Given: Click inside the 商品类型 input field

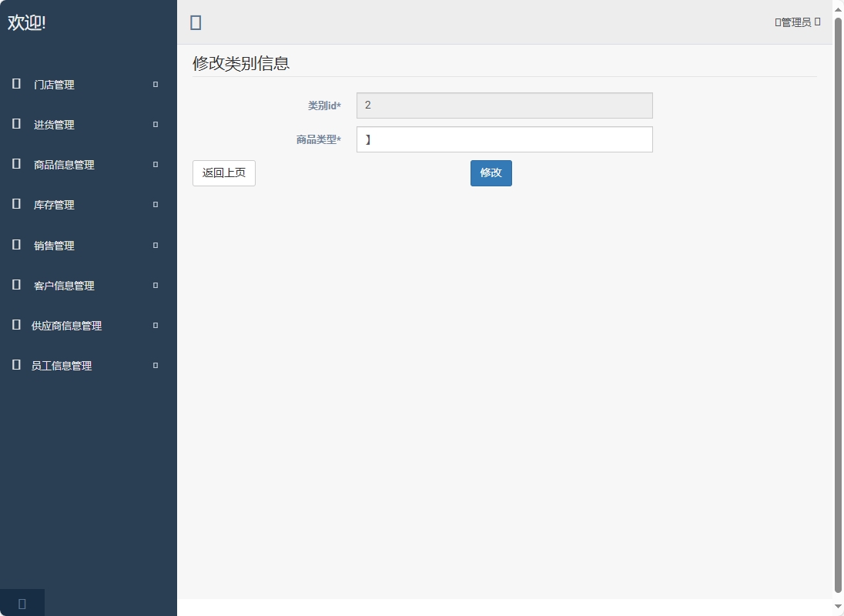Looking at the screenshot, I should (x=504, y=139).
